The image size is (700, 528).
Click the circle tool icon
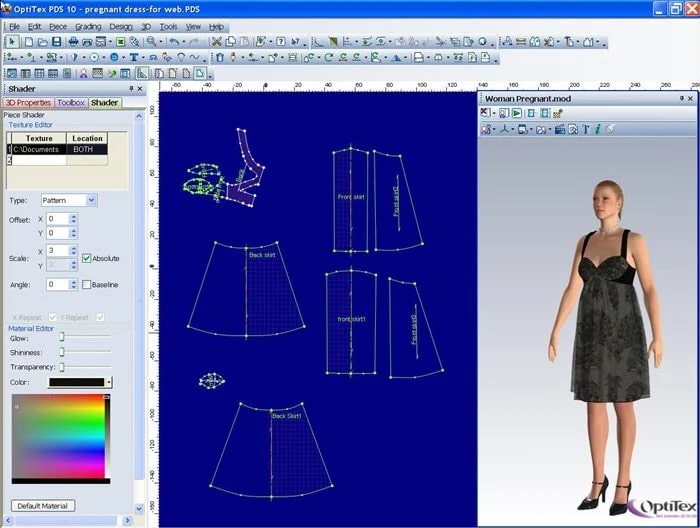[x=94, y=58]
